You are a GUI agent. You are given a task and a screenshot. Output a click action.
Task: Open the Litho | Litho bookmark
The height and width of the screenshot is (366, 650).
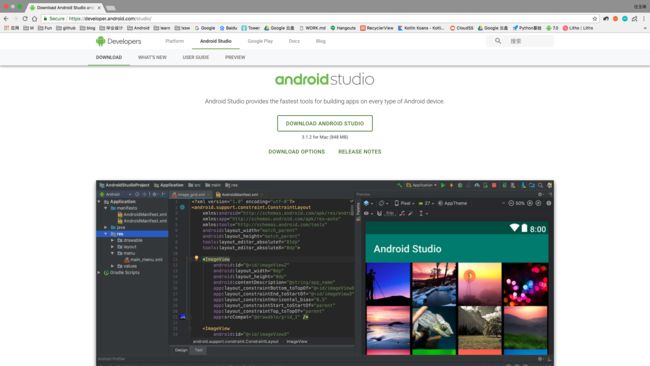[x=578, y=28]
